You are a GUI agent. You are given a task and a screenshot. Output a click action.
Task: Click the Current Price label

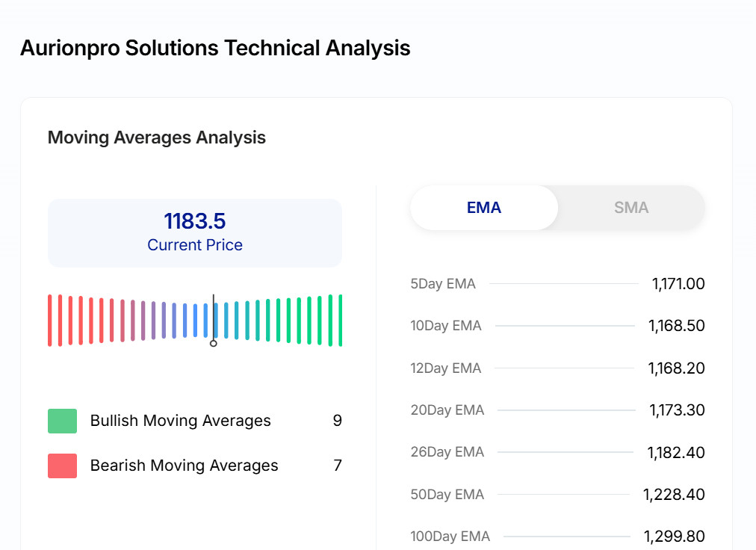[x=195, y=245]
